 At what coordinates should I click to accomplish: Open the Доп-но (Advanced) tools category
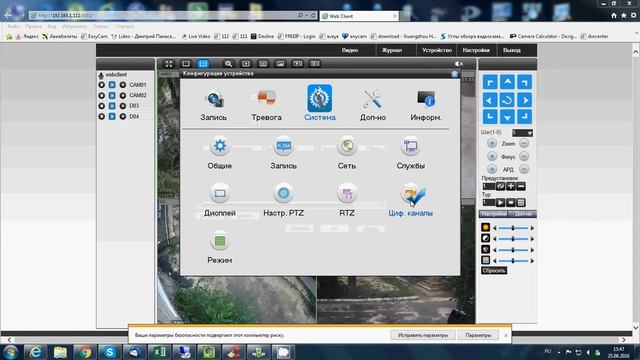(x=373, y=104)
